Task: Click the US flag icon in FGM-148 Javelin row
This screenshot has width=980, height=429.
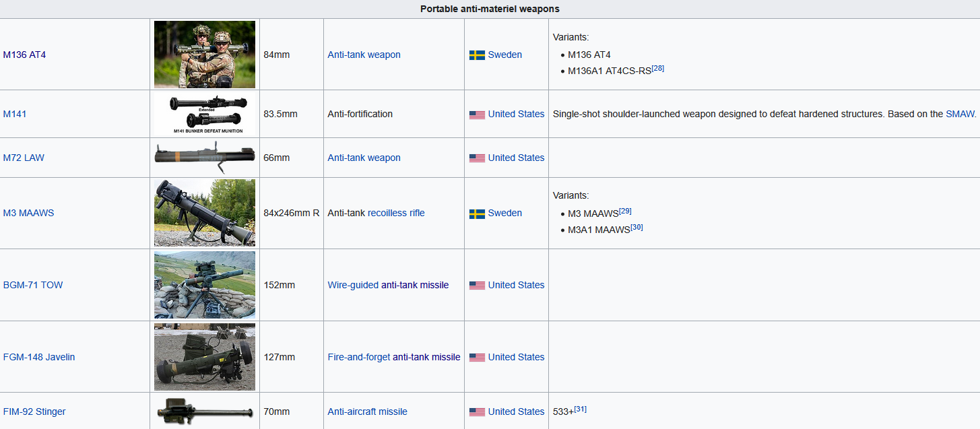Action: (477, 358)
